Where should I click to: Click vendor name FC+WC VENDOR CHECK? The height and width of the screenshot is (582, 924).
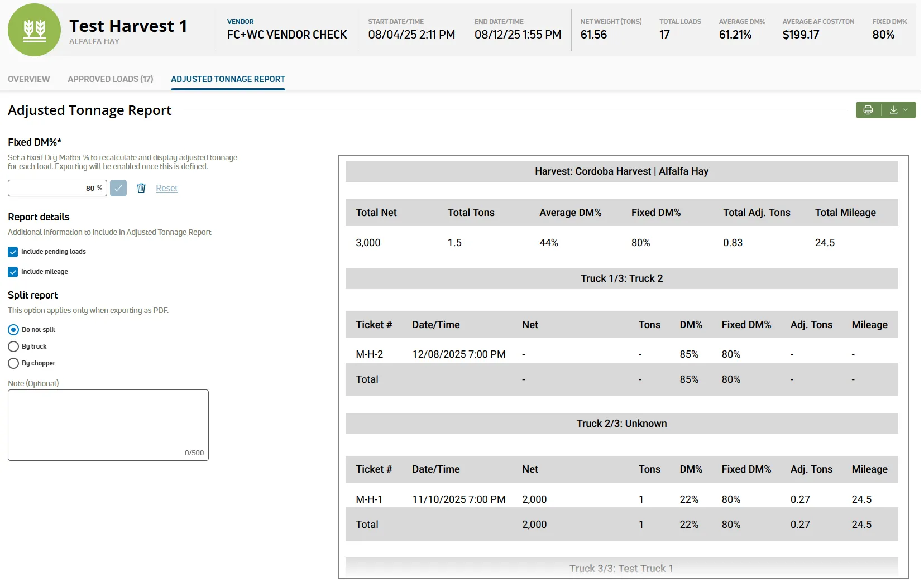pos(287,35)
